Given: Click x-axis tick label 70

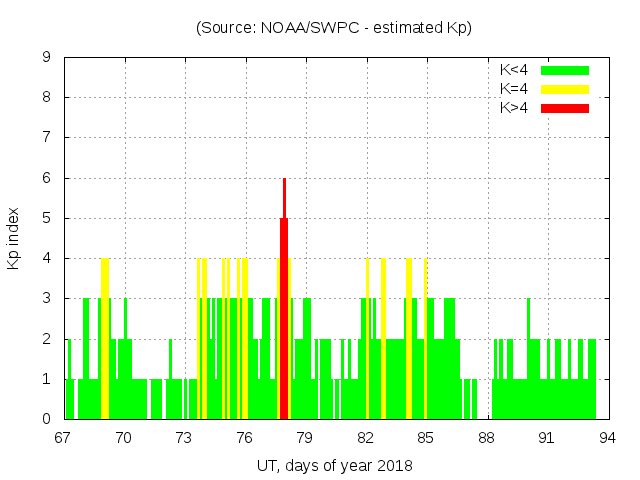Looking at the screenshot, I should coord(124,437).
